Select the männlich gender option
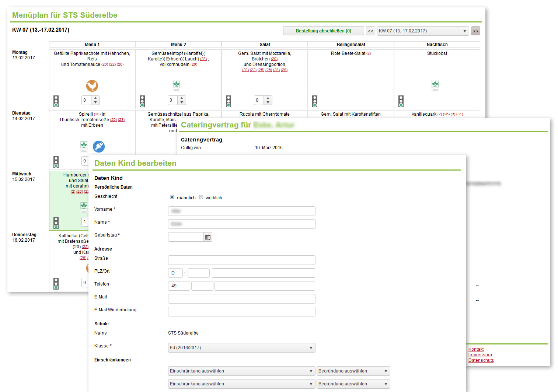The image size is (558, 392). (x=172, y=197)
